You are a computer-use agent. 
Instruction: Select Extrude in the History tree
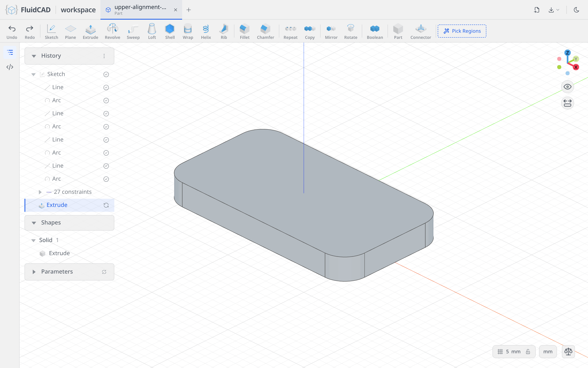pyautogui.click(x=69, y=205)
